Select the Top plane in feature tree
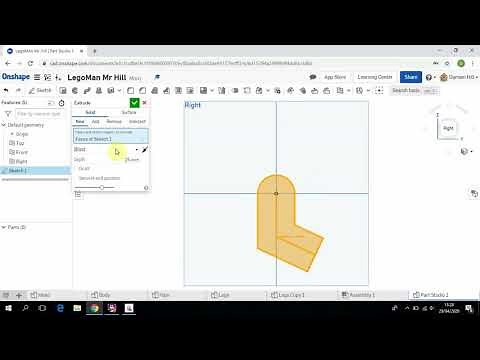This screenshot has width=480, height=360. [20, 143]
